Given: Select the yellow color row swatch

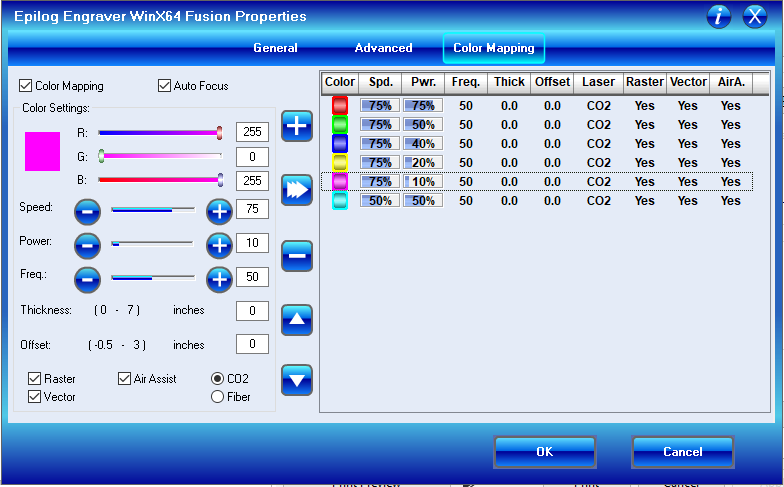Looking at the screenshot, I should [340, 162].
